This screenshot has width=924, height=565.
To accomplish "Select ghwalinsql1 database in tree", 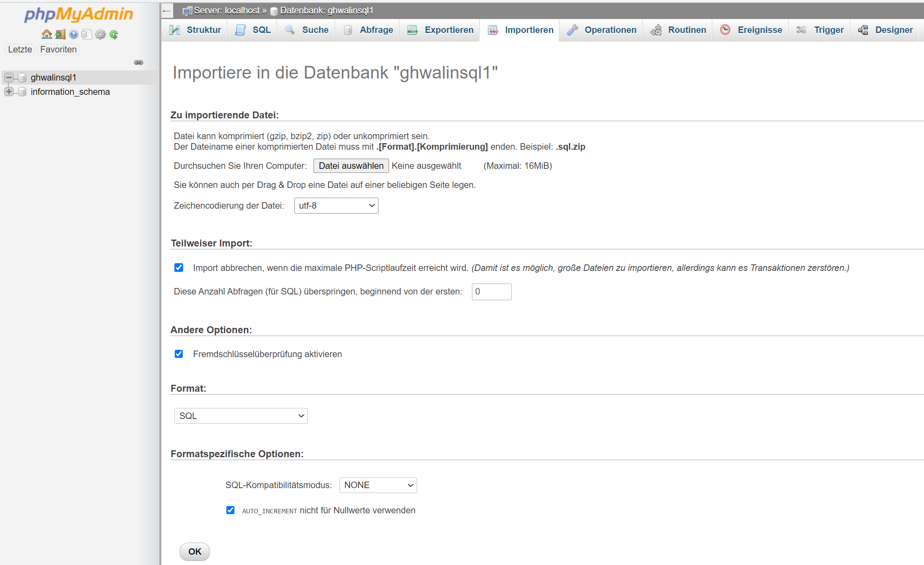I will coord(54,77).
